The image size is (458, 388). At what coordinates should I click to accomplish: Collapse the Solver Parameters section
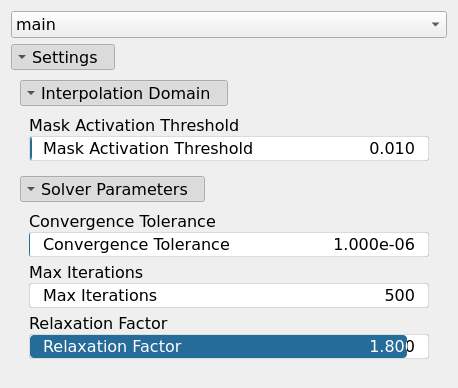(x=112, y=189)
